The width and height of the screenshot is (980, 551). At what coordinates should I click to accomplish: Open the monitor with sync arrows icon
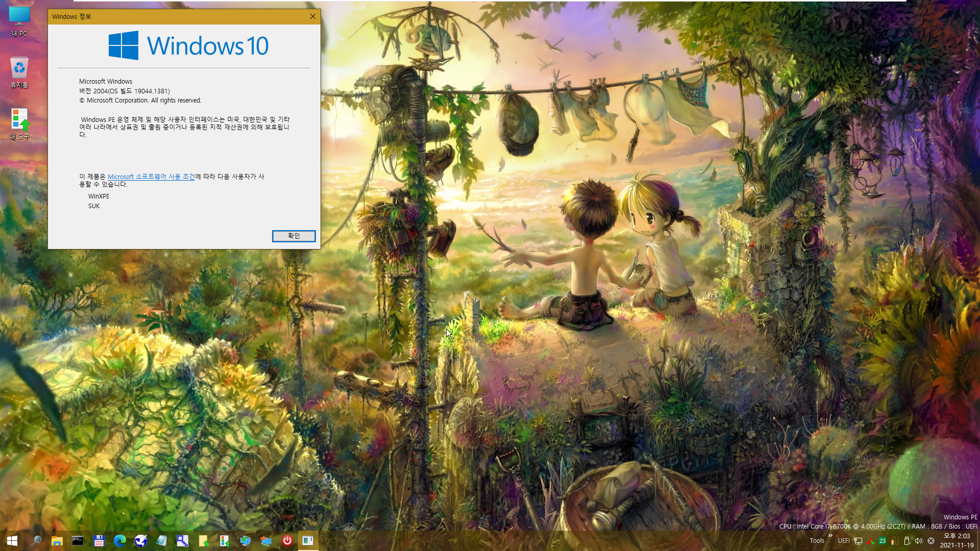[x=246, y=541]
